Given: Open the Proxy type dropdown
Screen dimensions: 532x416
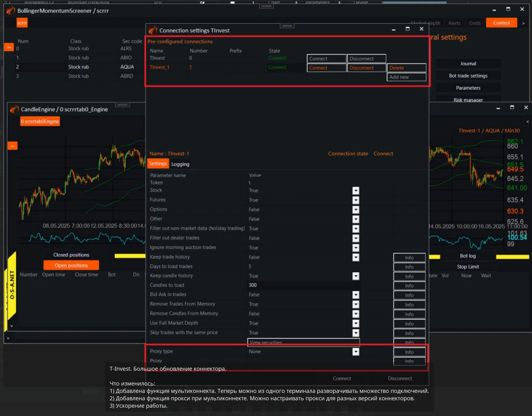Looking at the screenshot, I should click(356, 352).
